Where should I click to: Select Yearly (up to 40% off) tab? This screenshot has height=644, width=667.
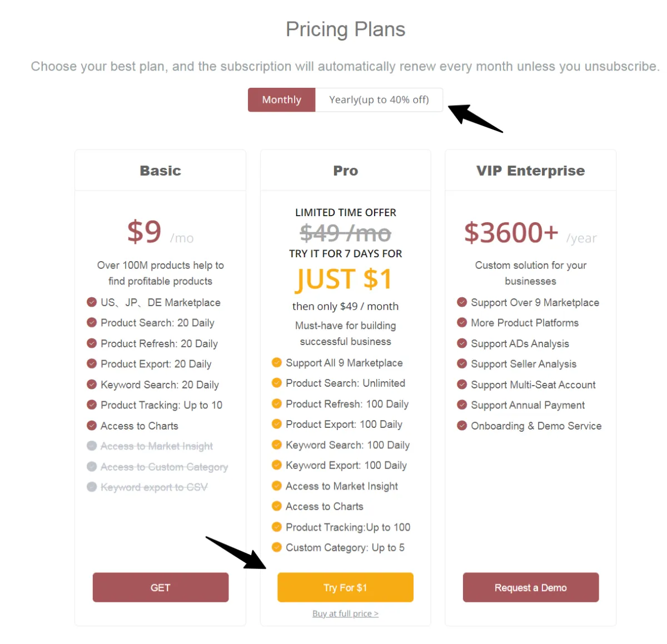tap(379, 100)
